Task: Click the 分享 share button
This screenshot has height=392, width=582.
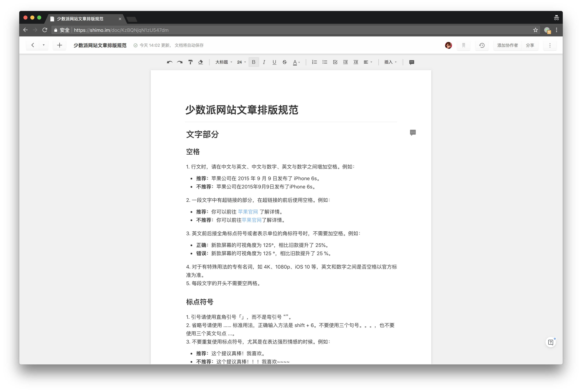Action: pos(530,45)
